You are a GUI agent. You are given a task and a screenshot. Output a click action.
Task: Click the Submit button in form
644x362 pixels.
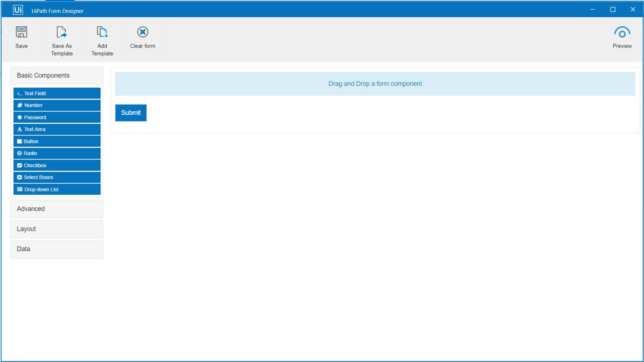tap(131, 113)
